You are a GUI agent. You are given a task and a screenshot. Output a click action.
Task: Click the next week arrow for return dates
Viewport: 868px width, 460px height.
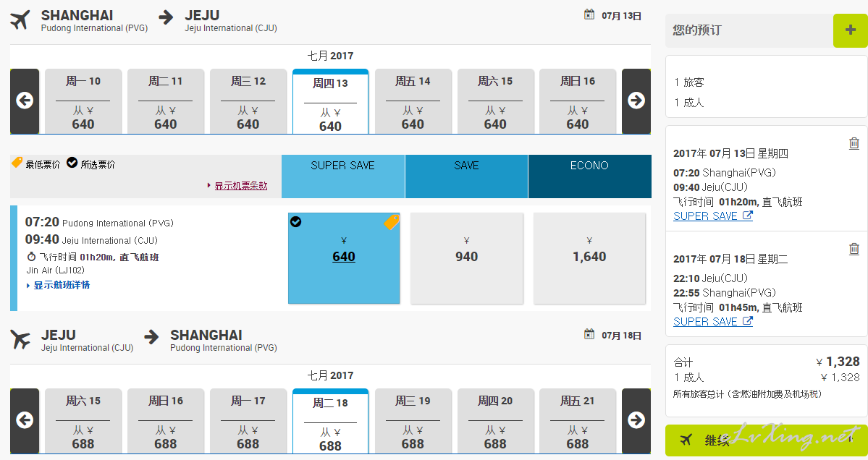[x=636, y=420]
